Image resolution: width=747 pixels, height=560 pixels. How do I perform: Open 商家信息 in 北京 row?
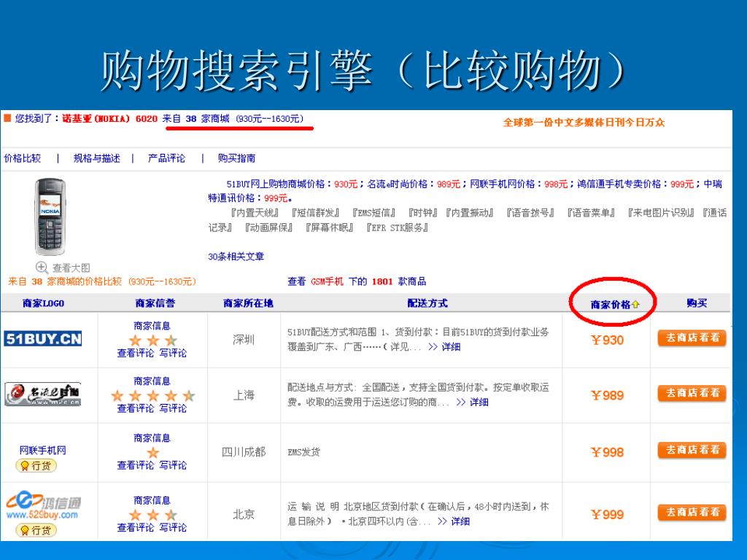[x=152, y=500]
